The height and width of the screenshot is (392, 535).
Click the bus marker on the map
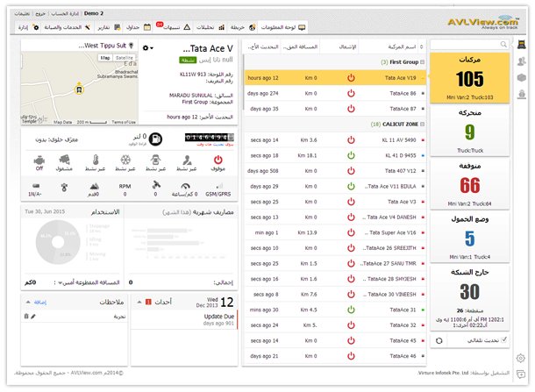[80, 88]
